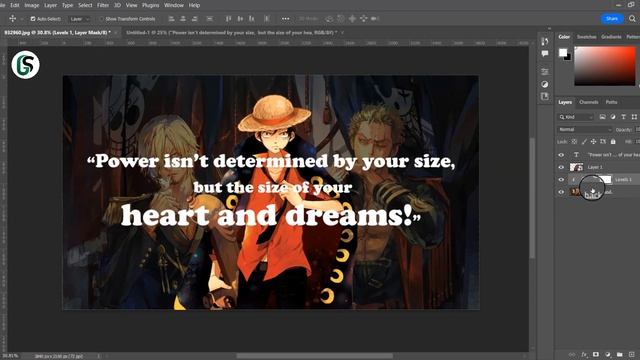Toggle lock all padlock icon

[613, 142]
